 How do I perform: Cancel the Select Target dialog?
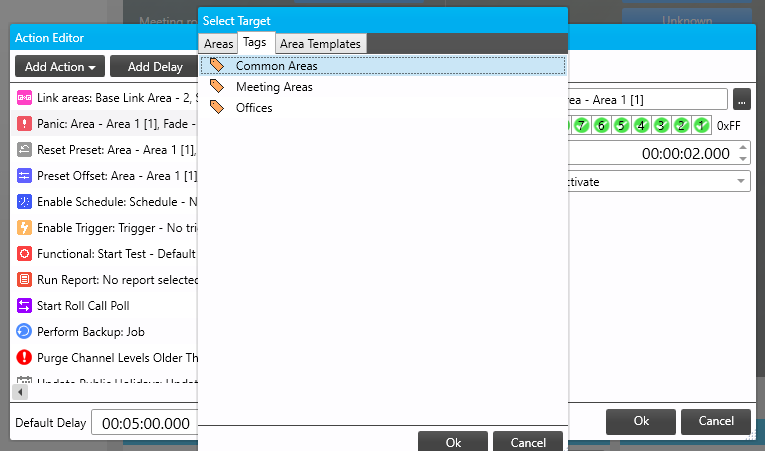click(528, 442)
